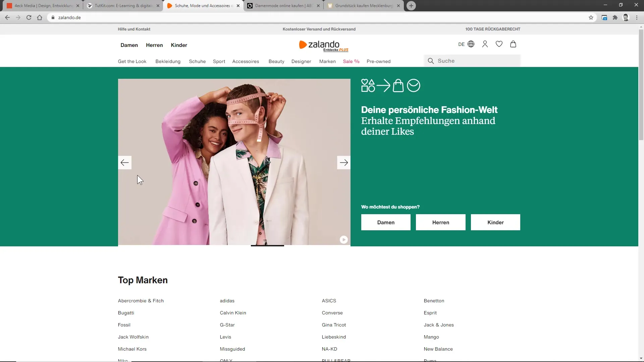Open the Abercrombie & Fitch brand link
The image size is (644, 362).
point(141,301)
